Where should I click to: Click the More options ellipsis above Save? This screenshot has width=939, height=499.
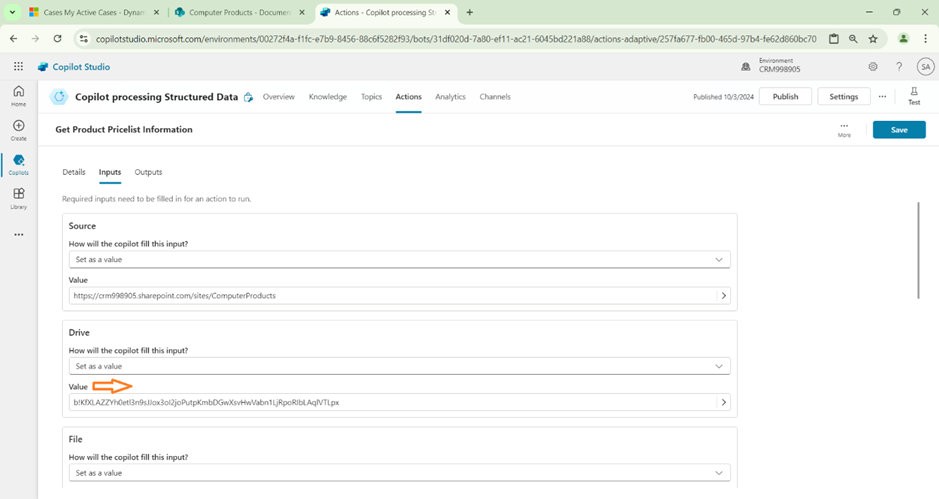(x=844, y=129)
